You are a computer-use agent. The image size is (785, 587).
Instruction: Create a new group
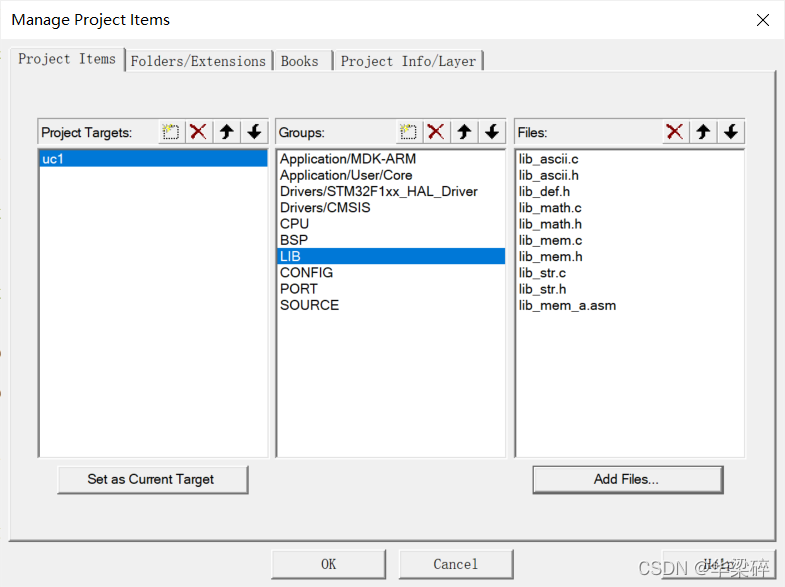click(409, 132)
